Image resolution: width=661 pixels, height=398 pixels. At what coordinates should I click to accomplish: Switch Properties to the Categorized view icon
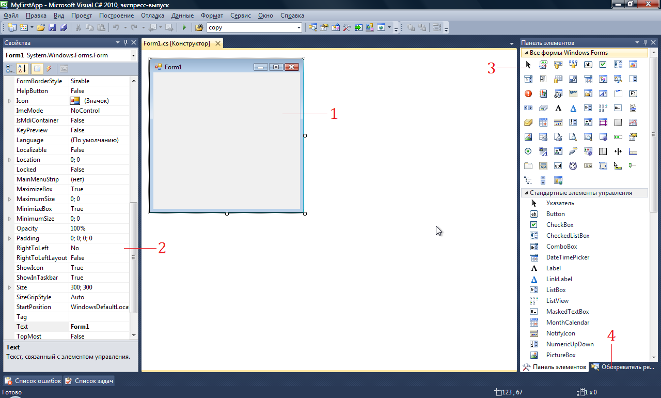pyautogui.click(x=9, y=69)
